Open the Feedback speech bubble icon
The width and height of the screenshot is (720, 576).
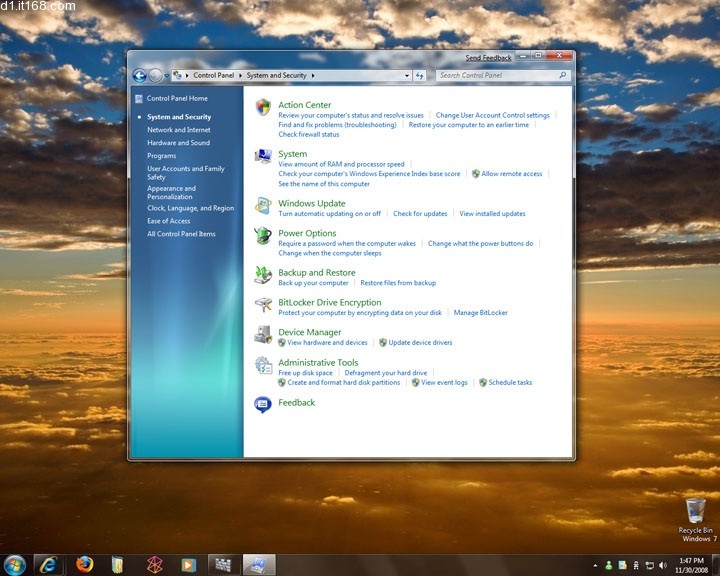point(263,404)
